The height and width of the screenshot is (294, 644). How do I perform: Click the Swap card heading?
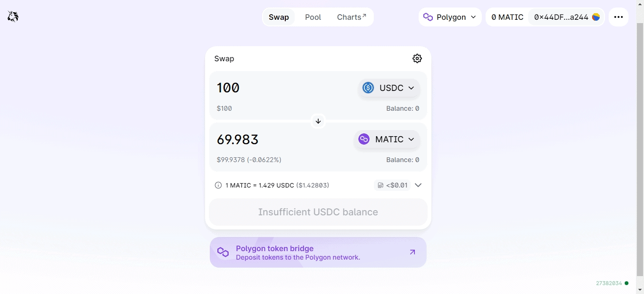click(224, 58)
